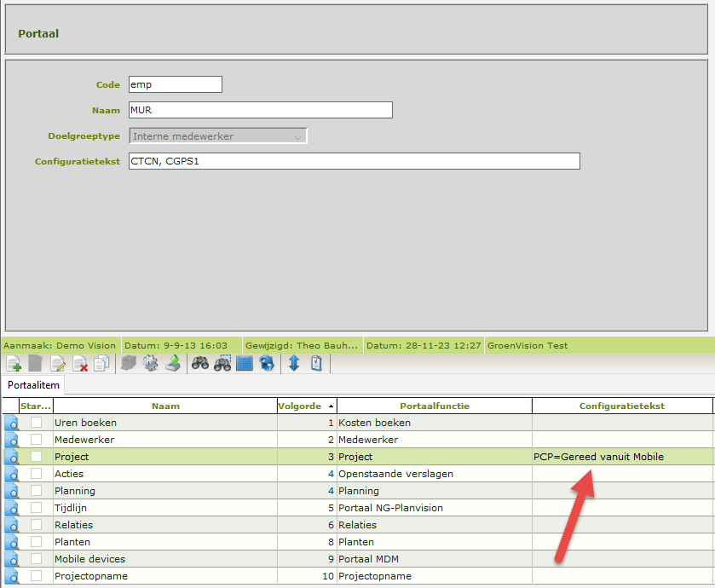Enable the start checkbox for Mobile devices
Screen dimensions: 715x588
click(x=36, y=559)
